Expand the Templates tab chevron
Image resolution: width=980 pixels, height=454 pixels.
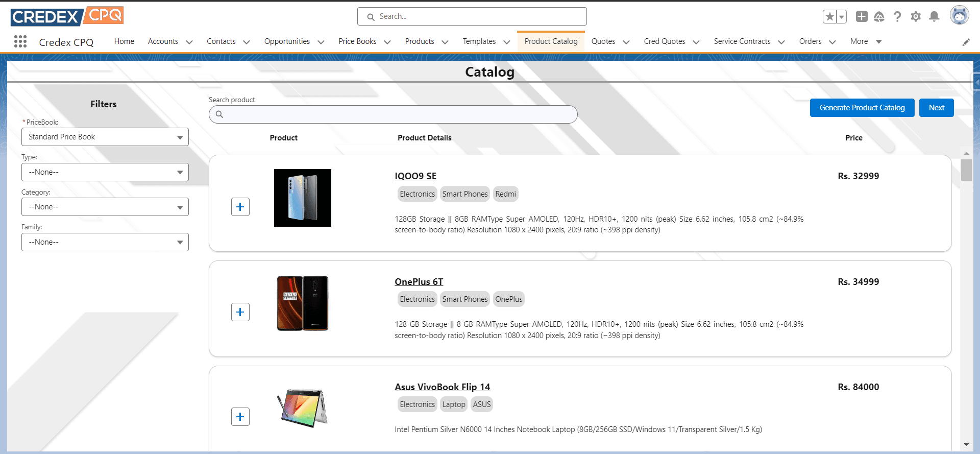click(507, 42)
